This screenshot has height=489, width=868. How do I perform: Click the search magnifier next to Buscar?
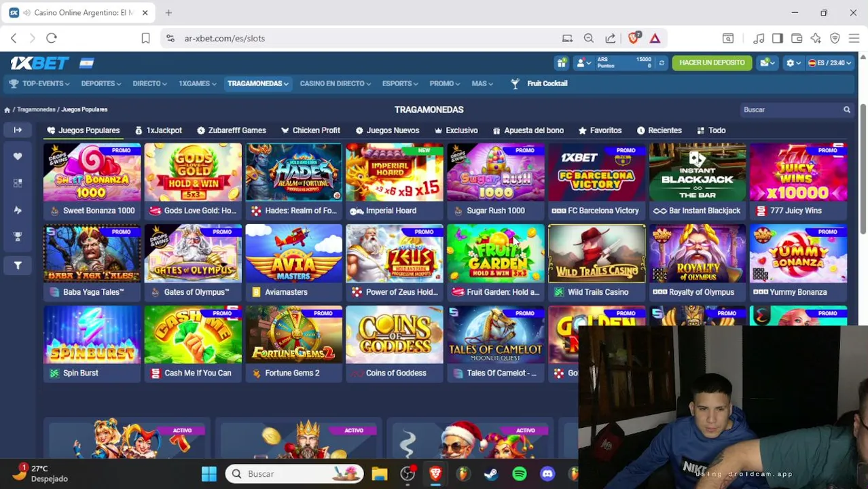[847, 109]
